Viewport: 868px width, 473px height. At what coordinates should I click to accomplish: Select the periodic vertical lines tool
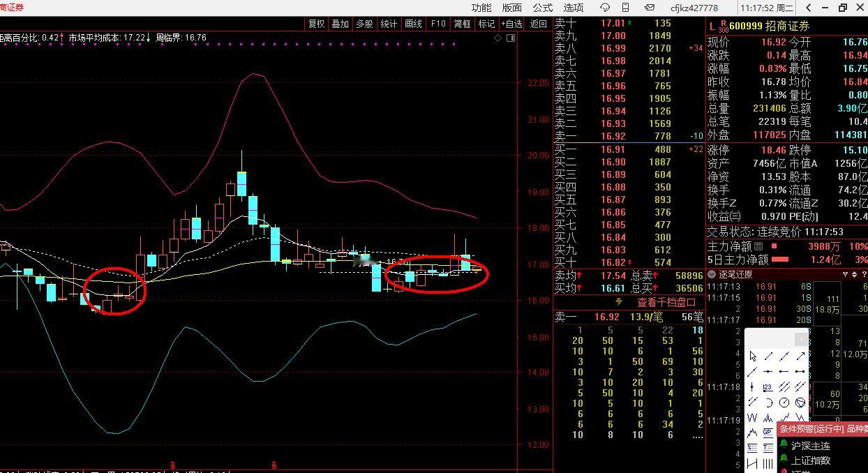tap(768, 463)
